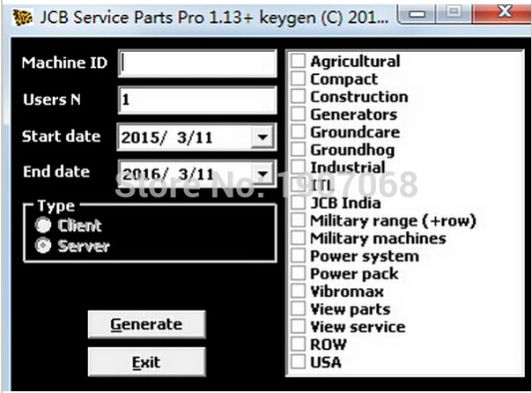Open the Start date dropdown arrow

click(262, 137)
